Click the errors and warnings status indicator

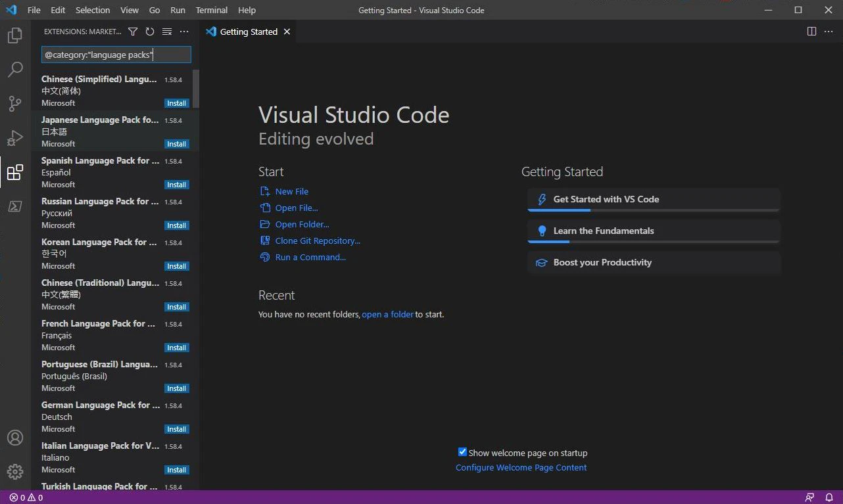[26, 497]
